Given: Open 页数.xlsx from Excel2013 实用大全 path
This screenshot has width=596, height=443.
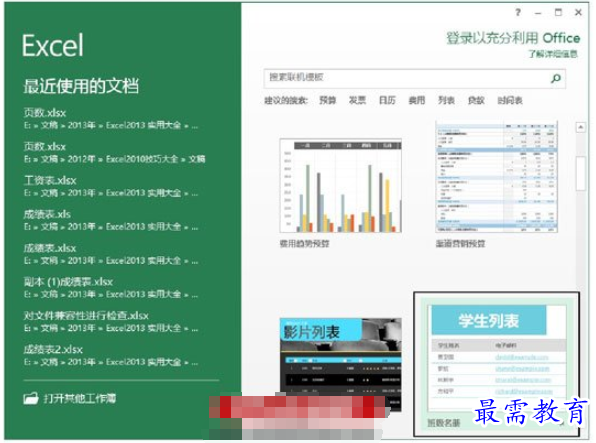Looking at the screenshot, I should point(111,119).
